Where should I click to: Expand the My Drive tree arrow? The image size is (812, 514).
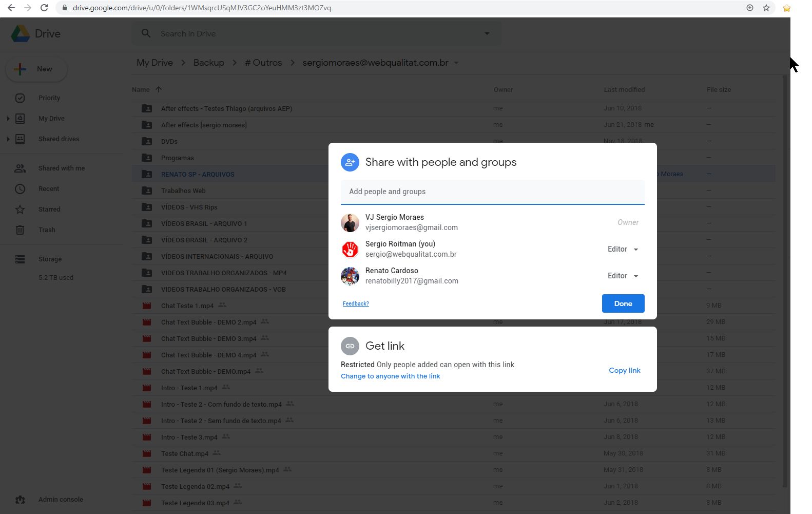pyautogui.click(x=8, y=119)
